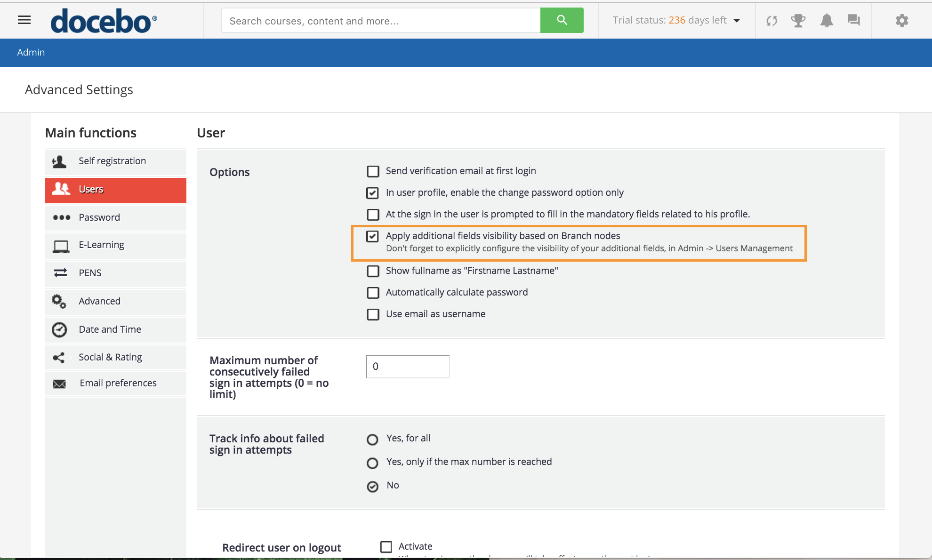Select "Yes, for all" radio button
The image size is (932, 560).
pyautogui.click(x=372, y=440)
